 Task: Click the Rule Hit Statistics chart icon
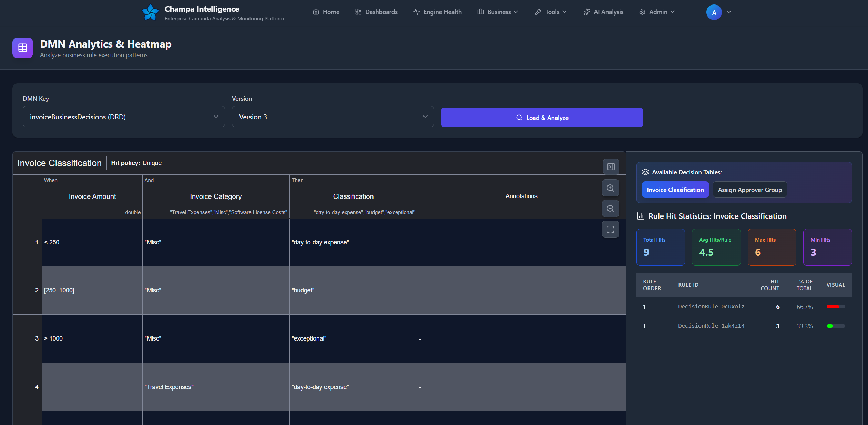[x=640, y=216]
